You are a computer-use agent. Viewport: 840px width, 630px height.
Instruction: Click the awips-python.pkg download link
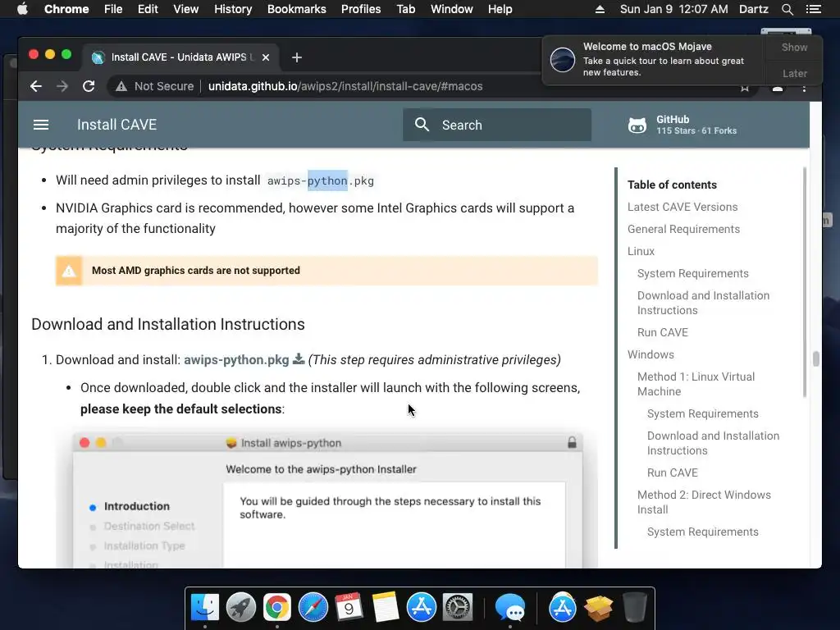tap(236, 359)
